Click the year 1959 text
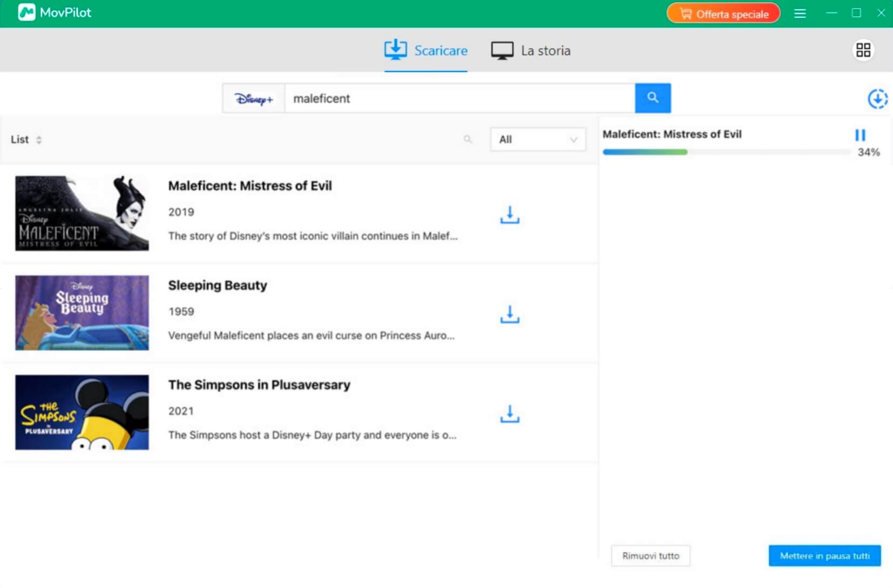Viewport: 893px width, 588px height. [x=181, y=312]
